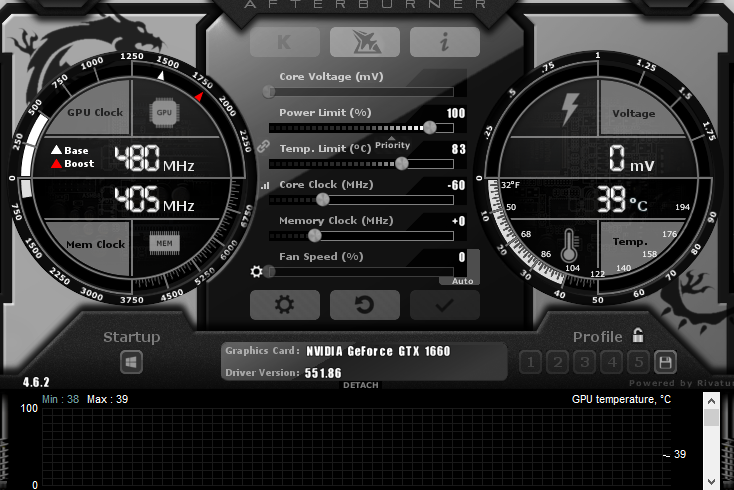Click the white Base triangle legend
Image resolution: width=734 pixels, height=490 pixels.
56,150
